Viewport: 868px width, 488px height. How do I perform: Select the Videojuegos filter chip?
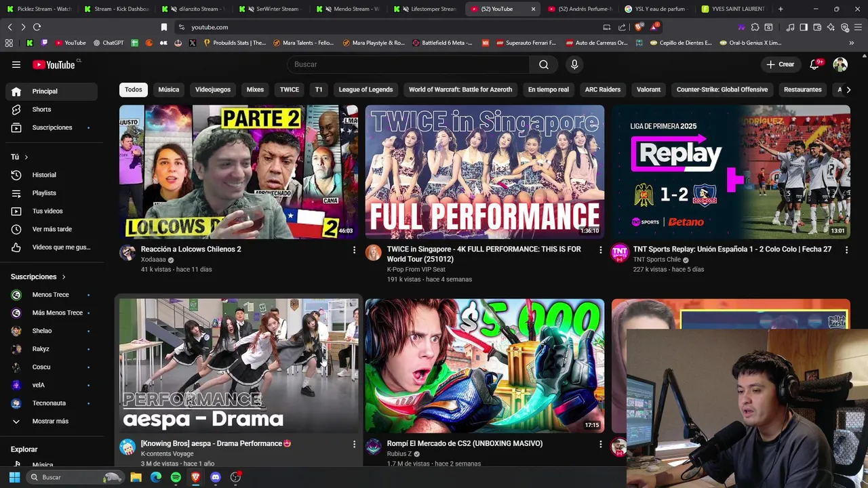pyautogui.click(x=213, y=89)
